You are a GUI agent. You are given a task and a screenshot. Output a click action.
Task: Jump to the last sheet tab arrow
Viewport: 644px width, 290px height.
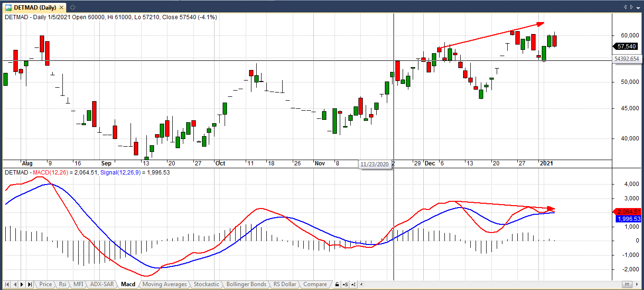coord(30,285)
